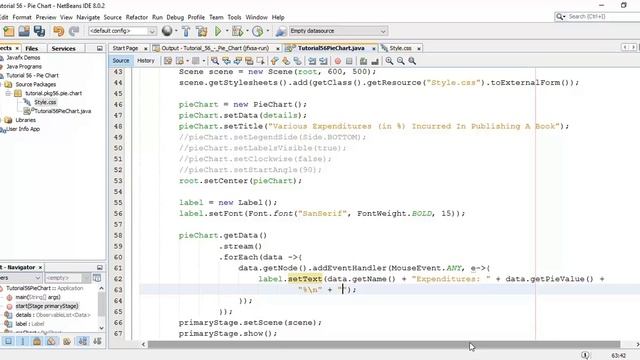Toggle Sort by Source in Navigator
640x360 pixels.
point(97,341)
